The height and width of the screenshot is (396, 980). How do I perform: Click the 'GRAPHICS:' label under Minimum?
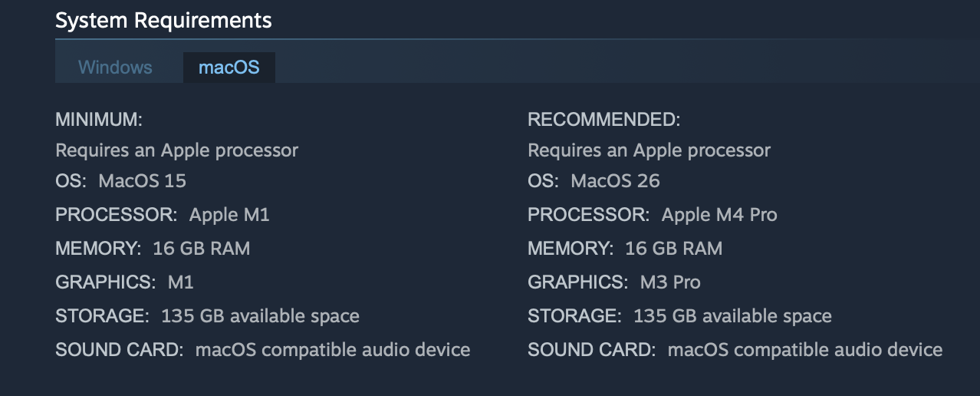tap(105, 282)
